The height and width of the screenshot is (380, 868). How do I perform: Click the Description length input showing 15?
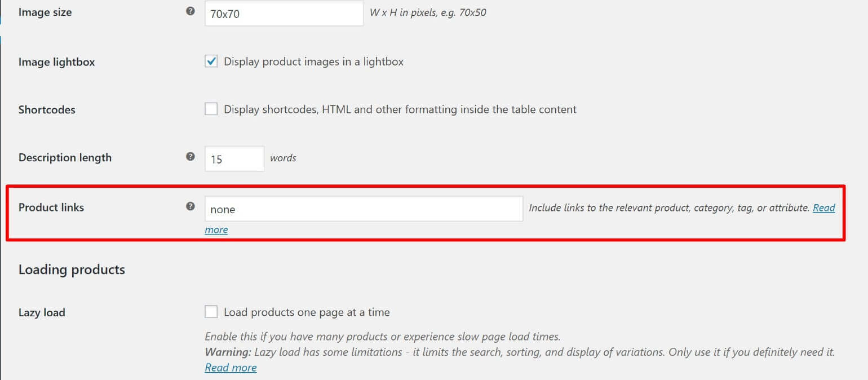(234, 158)
